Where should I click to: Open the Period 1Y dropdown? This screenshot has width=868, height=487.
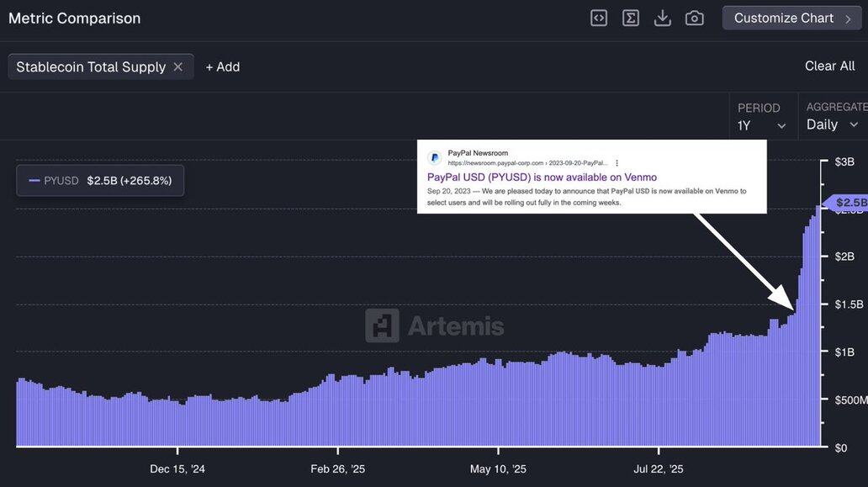pyautogui.click(x=762, y=124)
